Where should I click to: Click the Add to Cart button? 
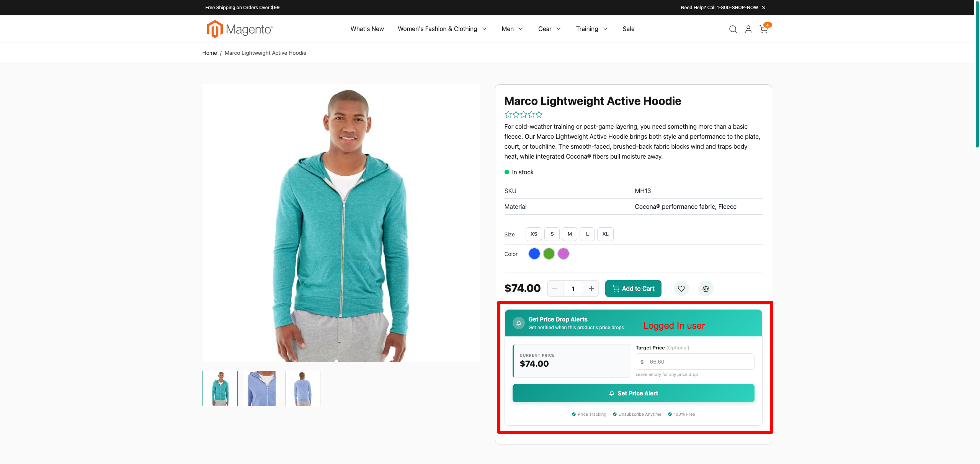(633, 289)
